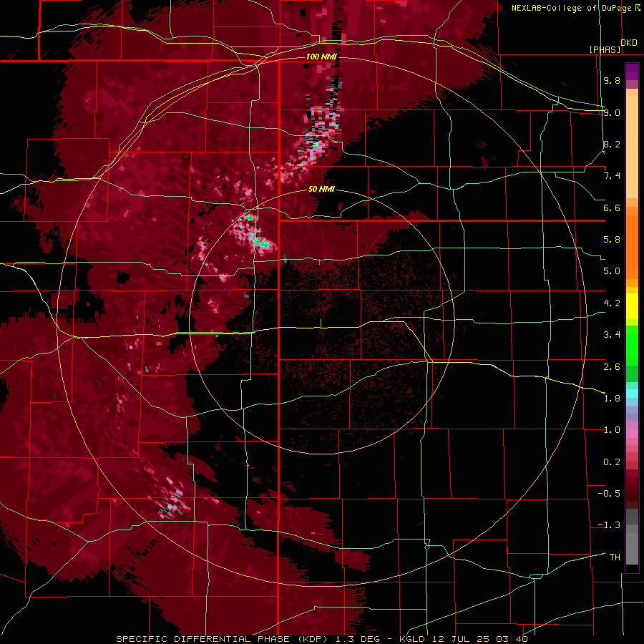Click the 6.6 value on the color scale

click(612, 208)
